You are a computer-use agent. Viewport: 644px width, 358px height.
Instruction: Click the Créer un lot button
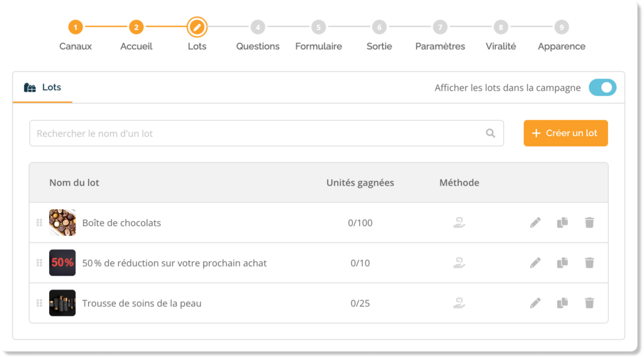point(565,133)
